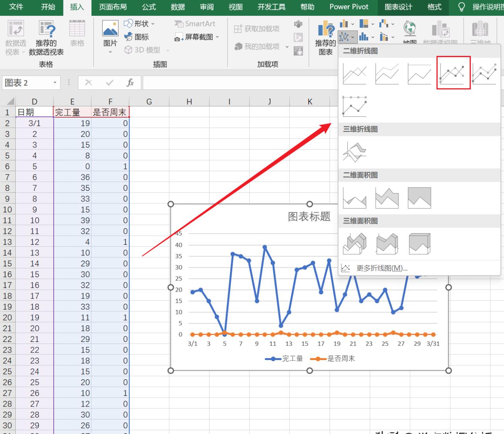Open the insert waterfall chart button
The height and width of the screenshot is (434, 504).
[x=387, y=24]
